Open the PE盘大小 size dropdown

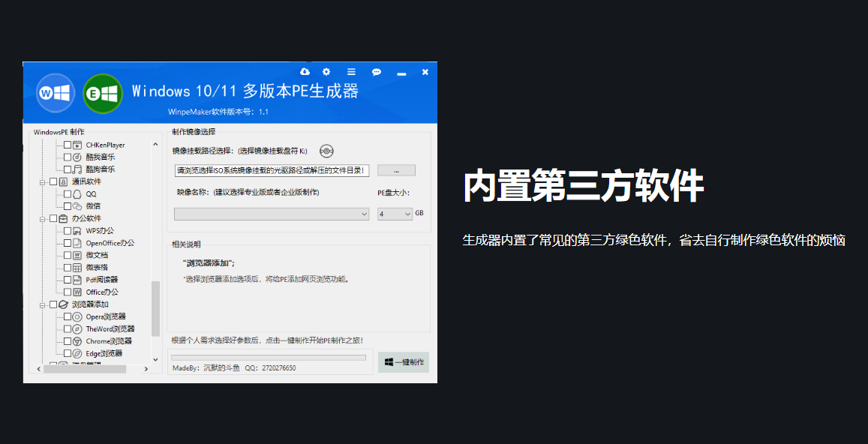[x=395, y=214]
